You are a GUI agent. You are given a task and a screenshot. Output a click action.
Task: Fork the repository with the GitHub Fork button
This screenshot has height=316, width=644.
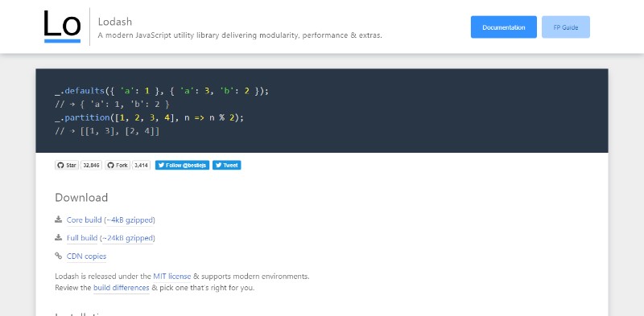118,166
